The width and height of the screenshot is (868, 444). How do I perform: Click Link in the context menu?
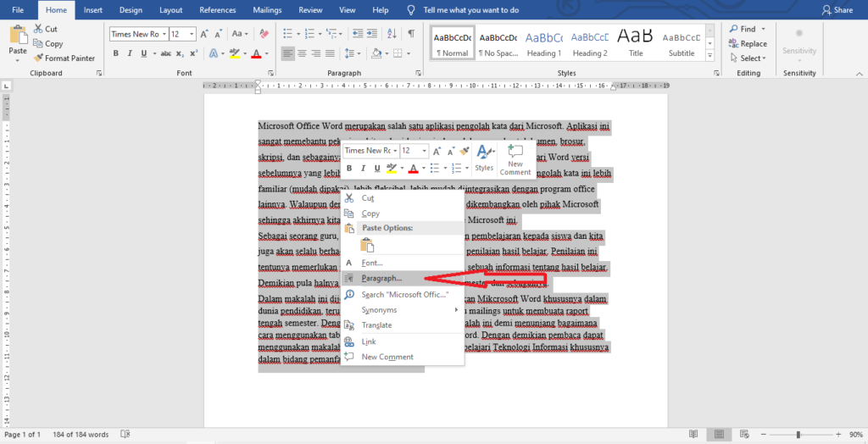403,341
